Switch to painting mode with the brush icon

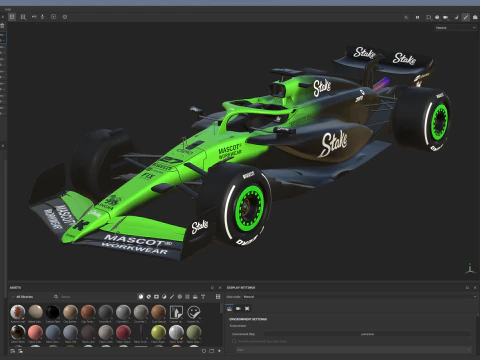(466, 17)
